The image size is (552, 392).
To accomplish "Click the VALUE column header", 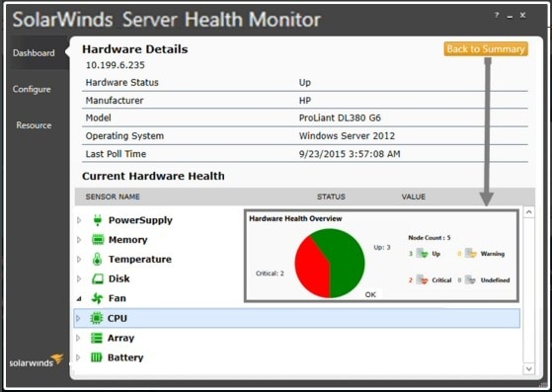I will coord(414,196).
